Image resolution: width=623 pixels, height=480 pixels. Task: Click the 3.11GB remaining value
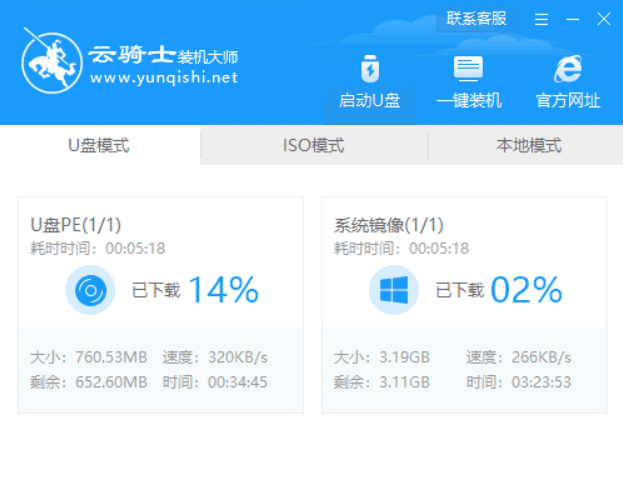click(404, 382)
